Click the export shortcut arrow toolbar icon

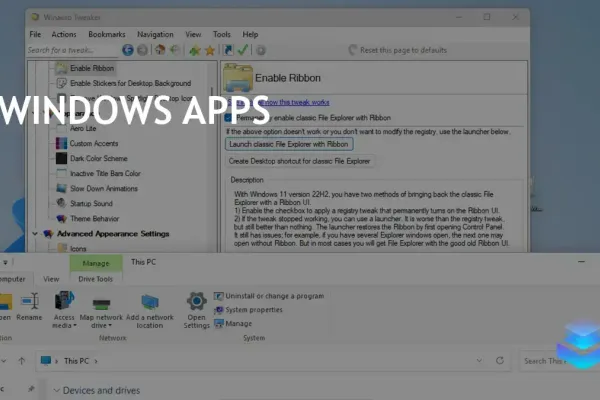tap(228, 50)
